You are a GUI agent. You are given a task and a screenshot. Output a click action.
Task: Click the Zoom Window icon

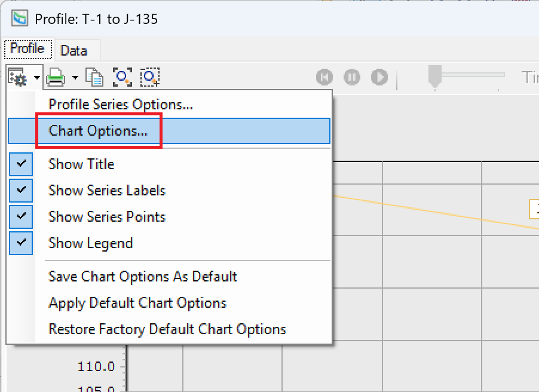pyautogui.click(x=149, y=77)
